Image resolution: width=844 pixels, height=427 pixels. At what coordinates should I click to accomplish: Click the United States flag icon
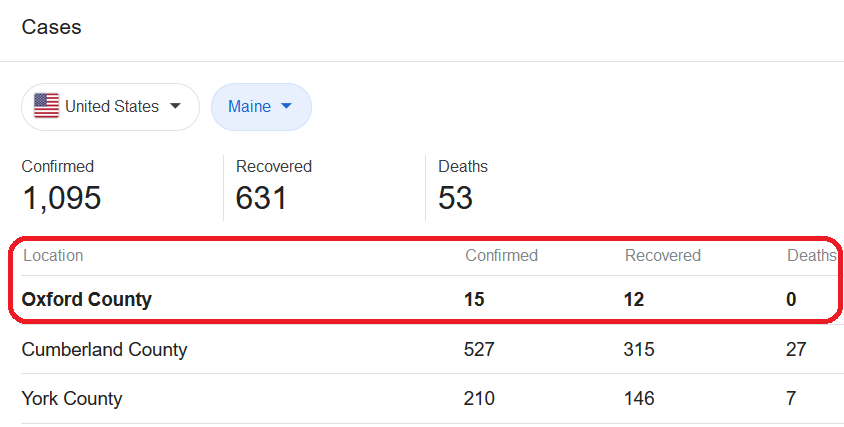pyautogui.click(x=46, y=106)
